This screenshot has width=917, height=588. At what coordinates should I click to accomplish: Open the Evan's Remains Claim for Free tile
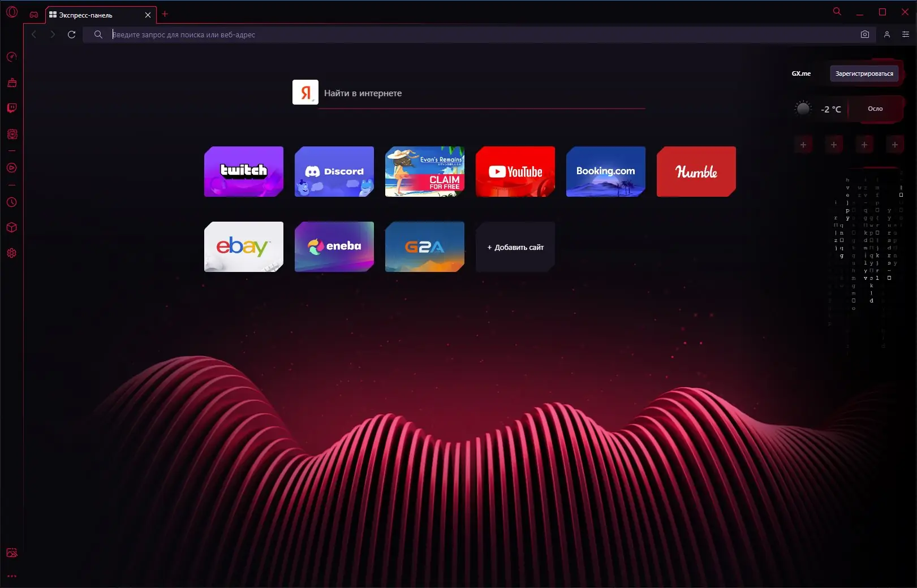425,171
